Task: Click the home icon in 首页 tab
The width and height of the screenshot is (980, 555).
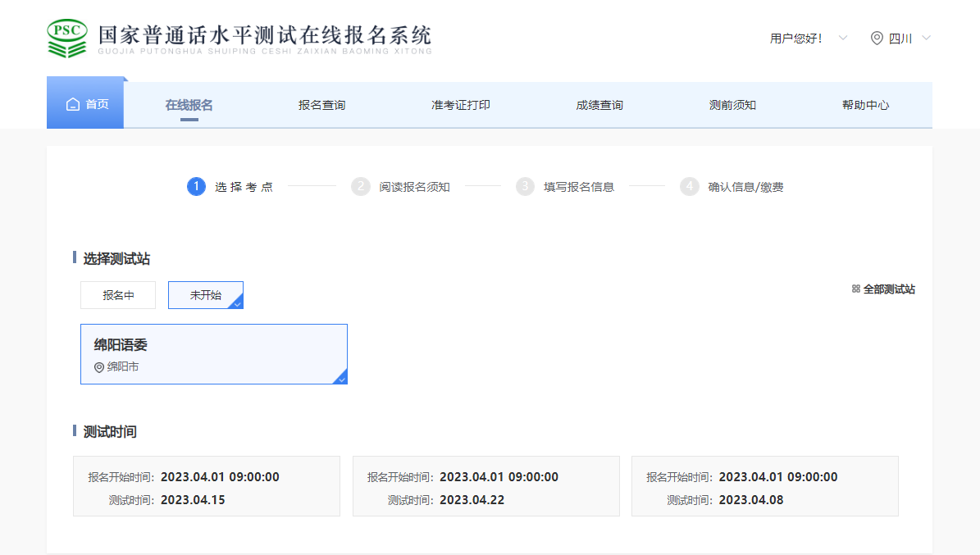Action: [x=73, y=105]
